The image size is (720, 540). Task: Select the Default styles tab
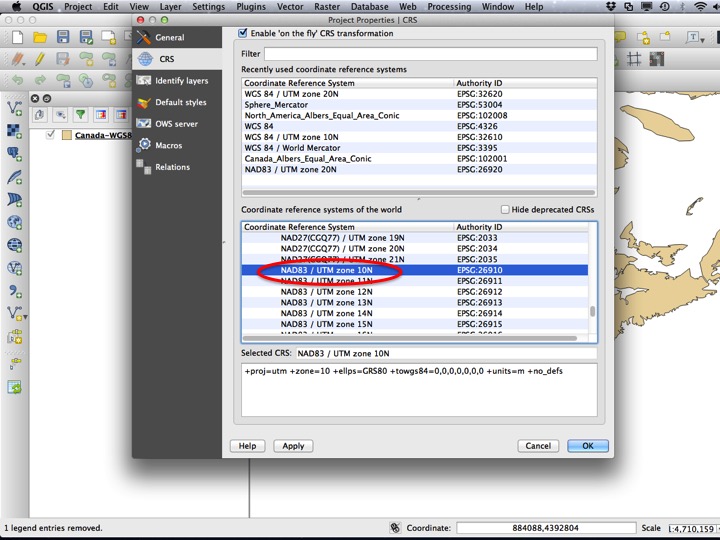click(x=177, y=102)
